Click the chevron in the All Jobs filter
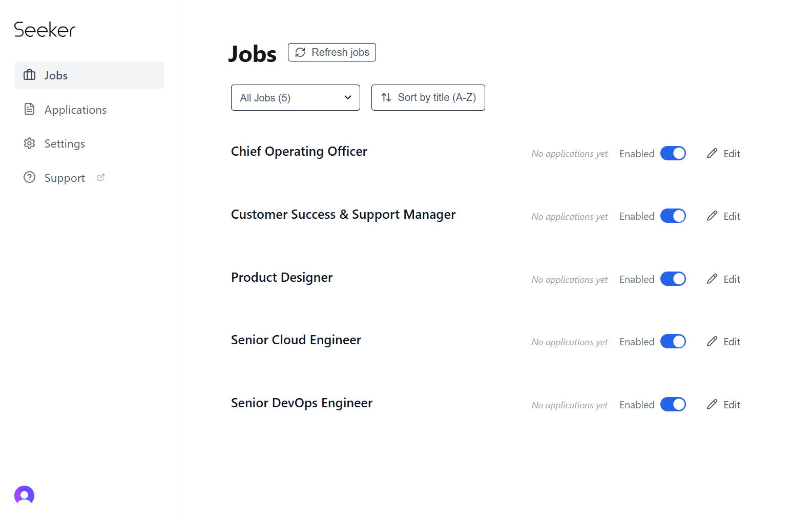The width and height of the screenshot is (812, 520). (x=348, y=97)
